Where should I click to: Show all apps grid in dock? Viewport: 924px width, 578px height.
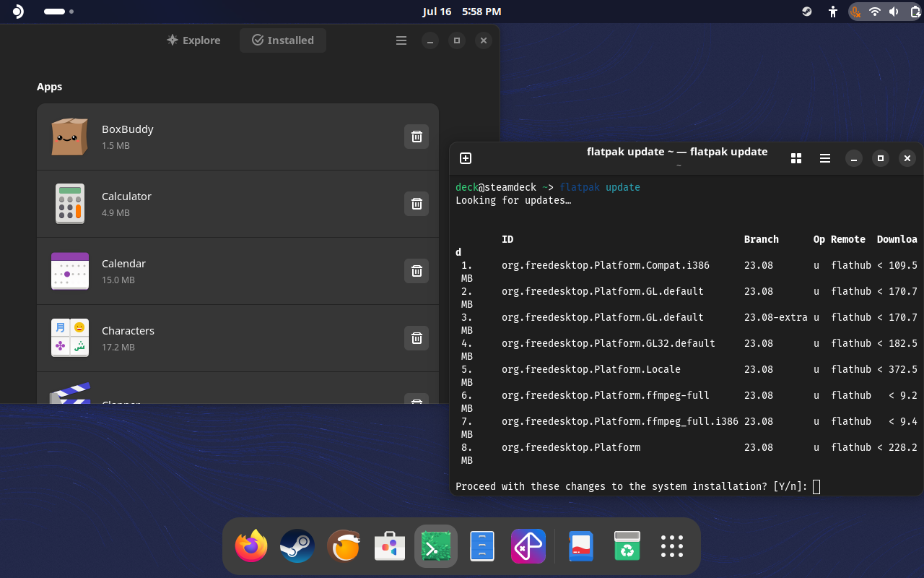coord(672,546)
